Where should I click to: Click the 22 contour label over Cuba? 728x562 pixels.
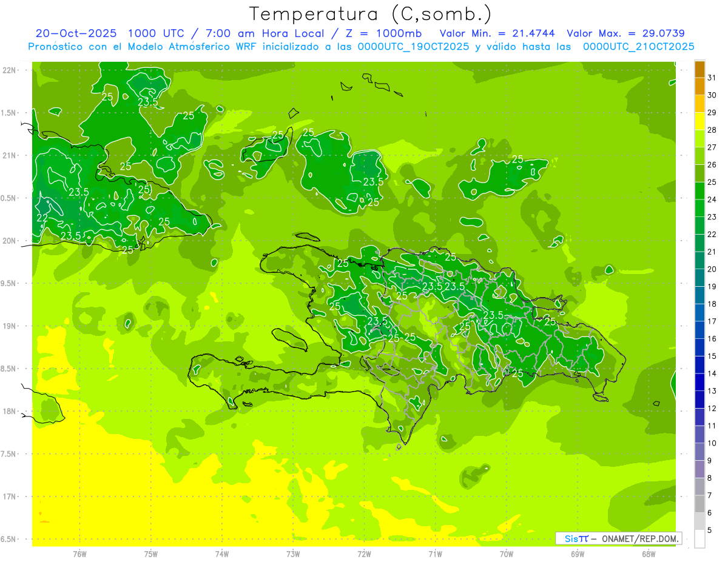tap(42, 218)
